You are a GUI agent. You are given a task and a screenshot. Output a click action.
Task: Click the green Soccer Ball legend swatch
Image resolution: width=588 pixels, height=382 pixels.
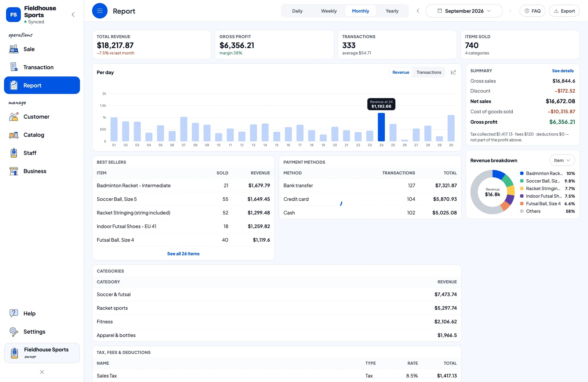(522, 181)
